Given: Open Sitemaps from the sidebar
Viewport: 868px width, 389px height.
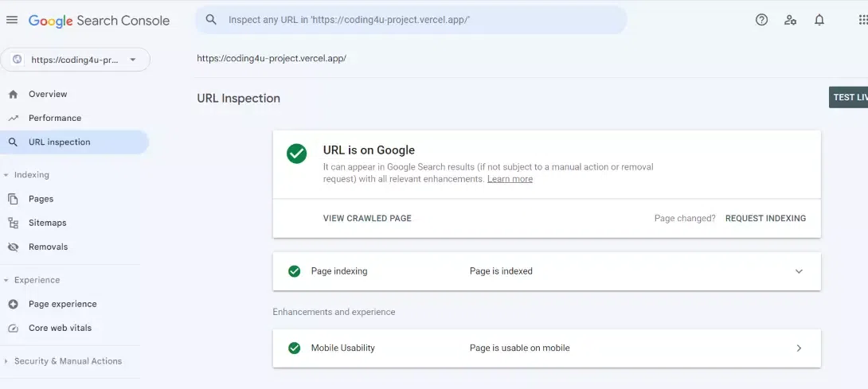Looking at the screenshot, I should [x=47, y=223].
